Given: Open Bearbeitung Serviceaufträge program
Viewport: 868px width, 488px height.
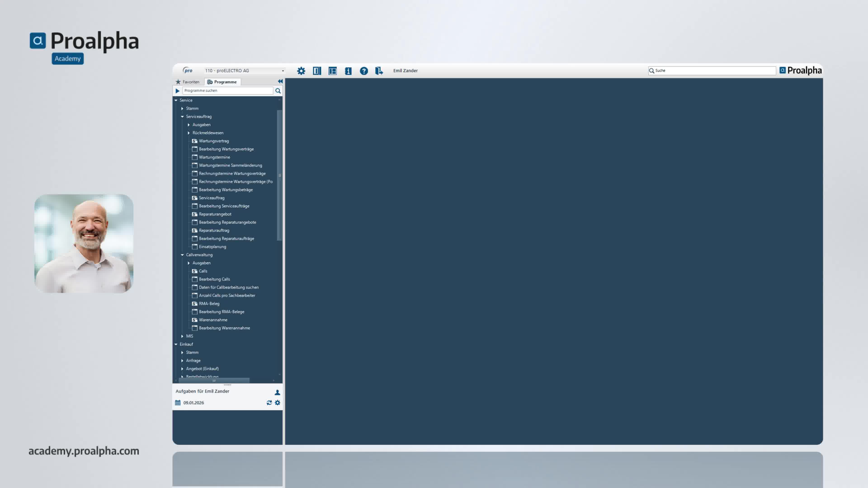Looking at the screenshot, I should tap(224, 206).
